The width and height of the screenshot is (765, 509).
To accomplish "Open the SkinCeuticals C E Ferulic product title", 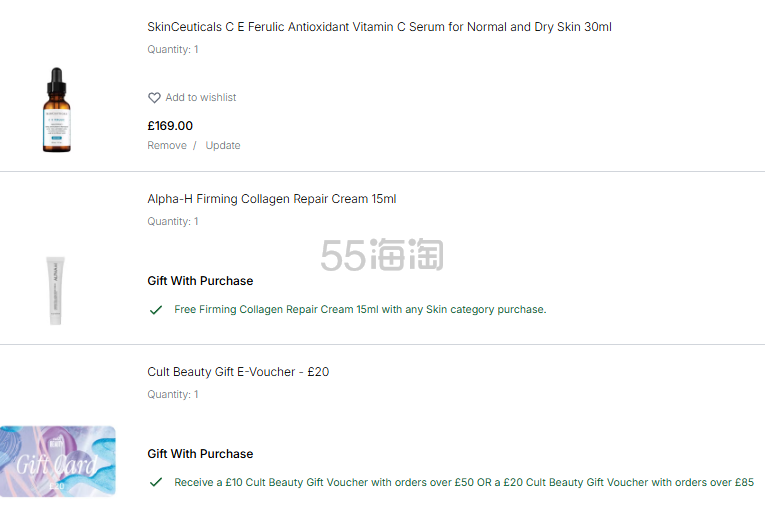I will (379, 27).
